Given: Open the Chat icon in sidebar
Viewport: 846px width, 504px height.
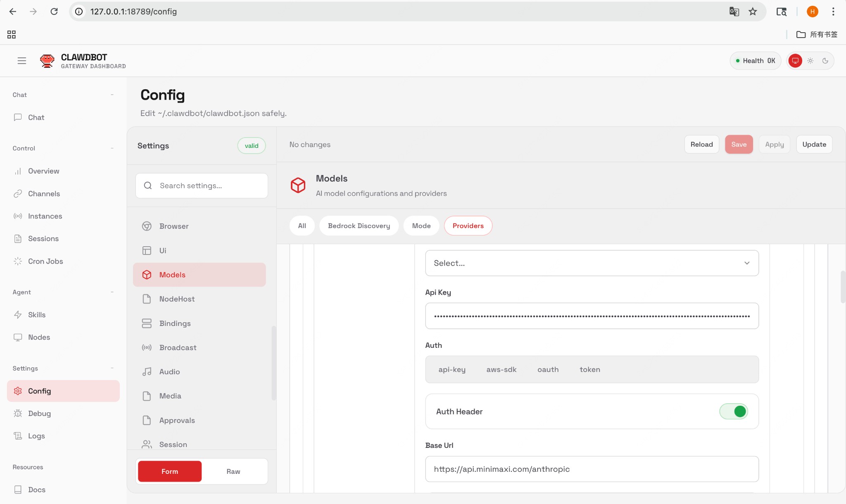Looking at the screenshot, I should (x=18, y=117).
